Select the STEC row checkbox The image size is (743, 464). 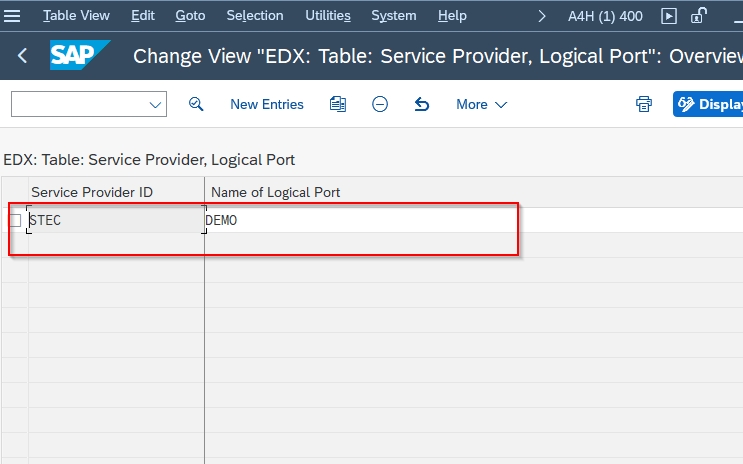(15, 220)
